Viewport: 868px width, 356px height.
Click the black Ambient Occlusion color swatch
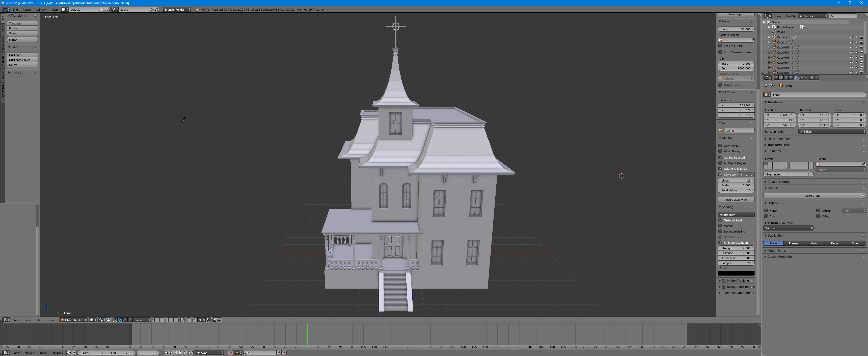pyautogui.click(x=736, y=273)
